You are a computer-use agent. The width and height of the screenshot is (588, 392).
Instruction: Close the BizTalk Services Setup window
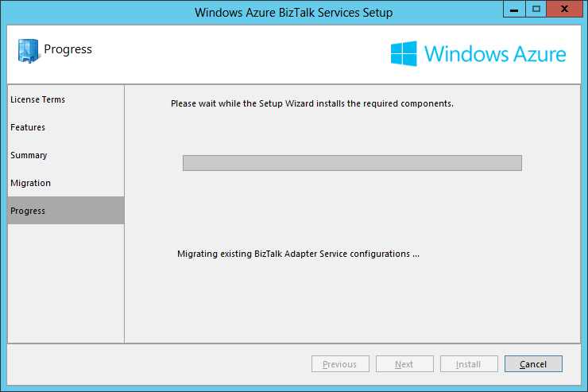[564, 9]
